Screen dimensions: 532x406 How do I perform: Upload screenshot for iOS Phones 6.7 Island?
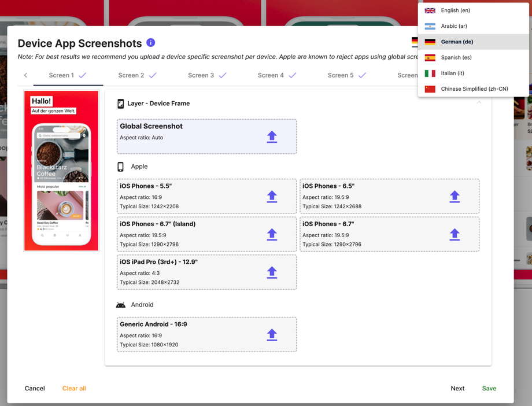point(272,235)
